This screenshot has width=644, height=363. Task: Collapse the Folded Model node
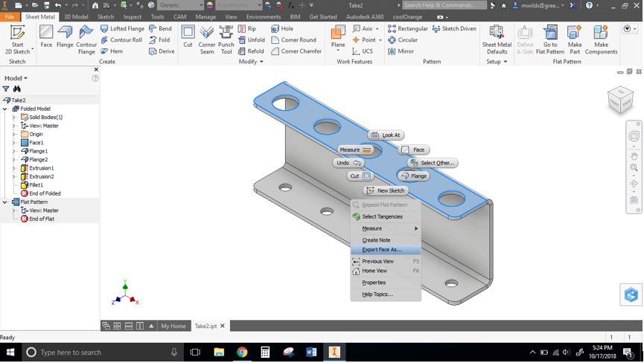(x=5, y=109)
